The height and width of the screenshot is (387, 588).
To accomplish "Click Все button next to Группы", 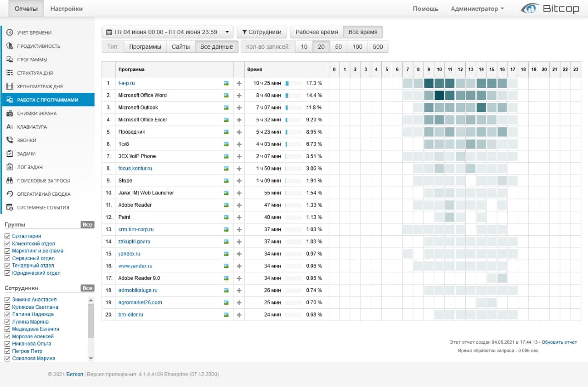I will click(x=87, y=225).
